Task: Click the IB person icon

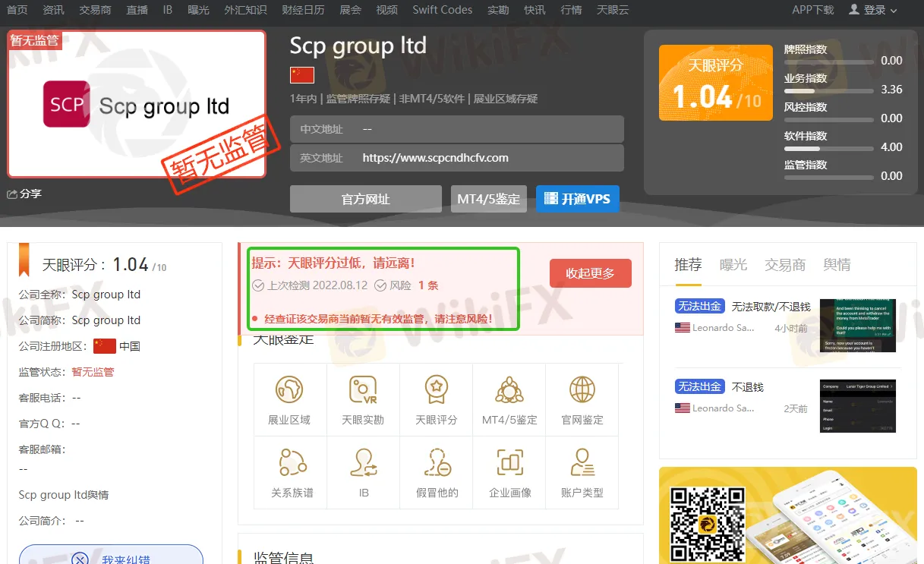Action: [x=364, y=462]
